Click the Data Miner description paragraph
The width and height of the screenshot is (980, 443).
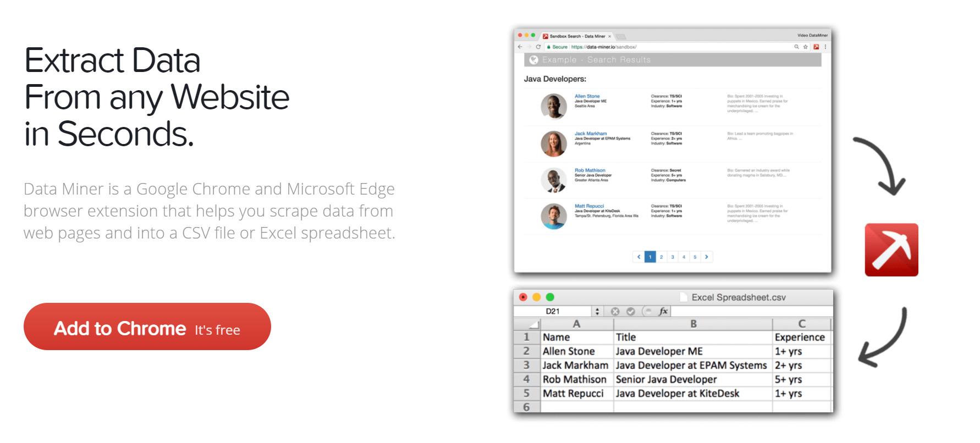(210, 211)
